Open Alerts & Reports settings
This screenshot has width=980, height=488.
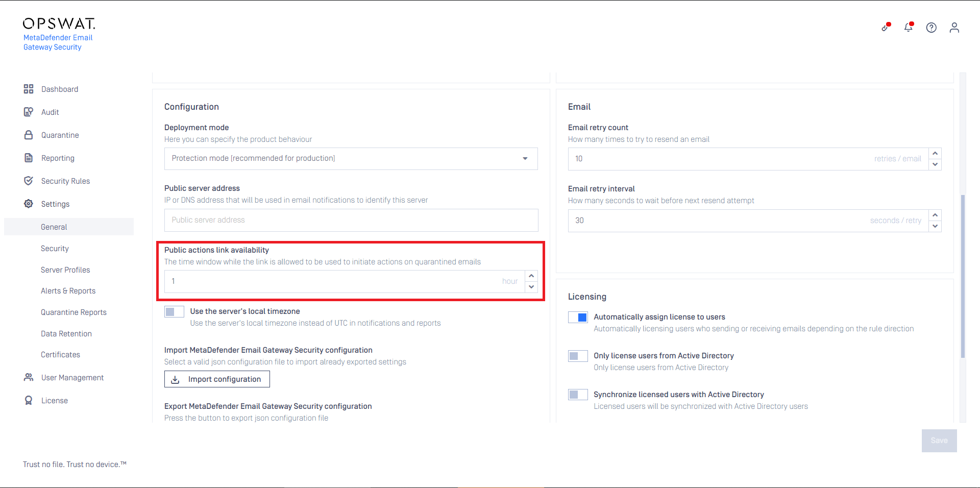[x=69, y=290]
